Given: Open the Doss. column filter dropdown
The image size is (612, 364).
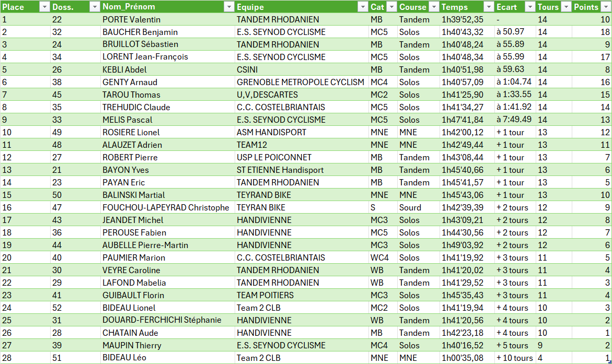Looking at the screenshot, I should coord(95,7).
